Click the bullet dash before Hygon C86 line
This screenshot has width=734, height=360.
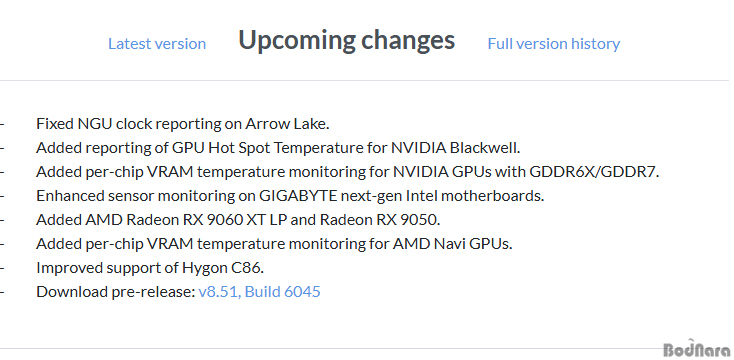coord(2,268)
